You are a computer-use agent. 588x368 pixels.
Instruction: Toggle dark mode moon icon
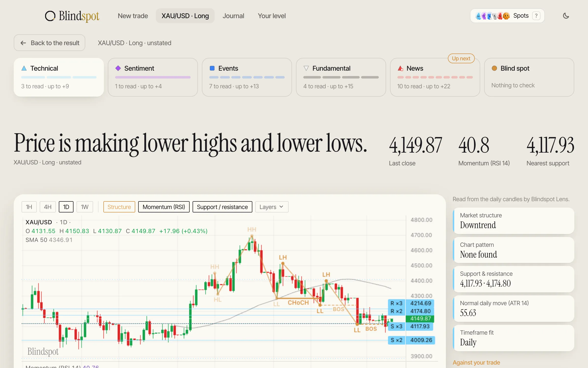566,16
